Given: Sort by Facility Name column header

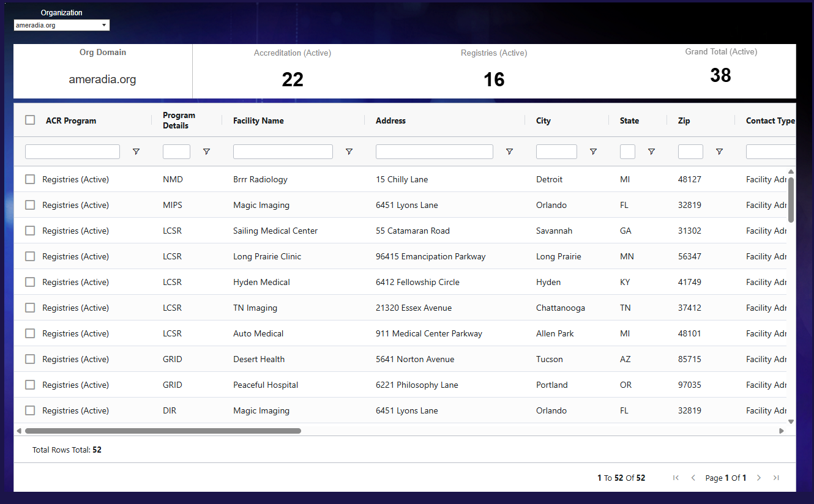Looking at the screenshot, I should coord(258,120).
